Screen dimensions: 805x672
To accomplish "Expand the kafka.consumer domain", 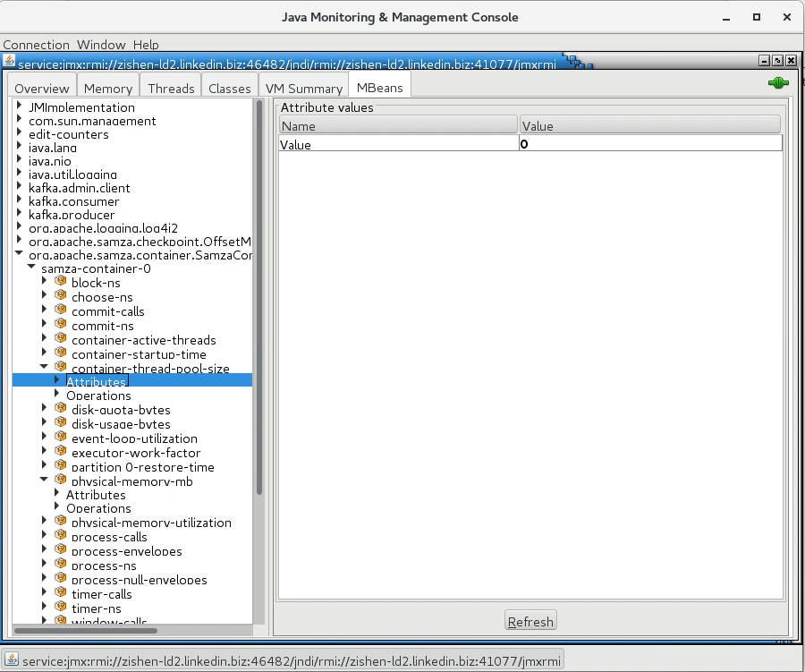I will [19, 200].
